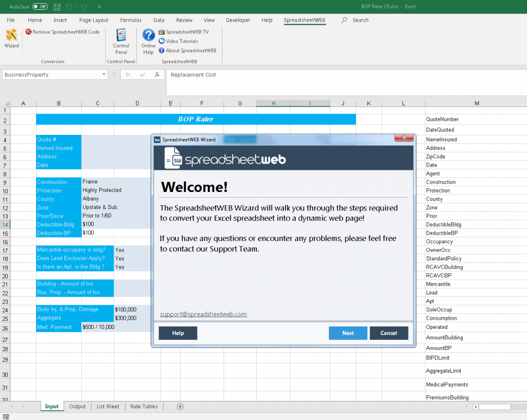527x420 pixels.
Task: Open the Page Layout tab
Action: (x=94, y=20)
